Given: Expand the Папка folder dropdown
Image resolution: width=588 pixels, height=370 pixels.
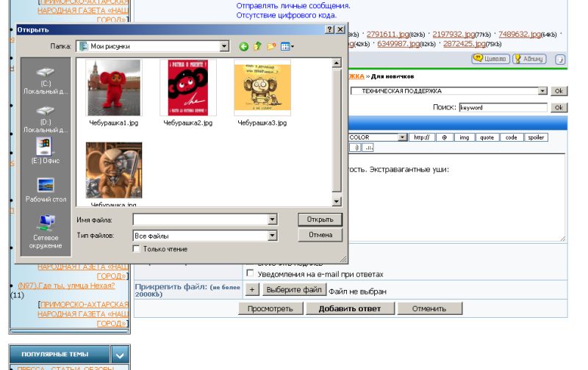Looking at the screenshot, I should click(224, 46).
